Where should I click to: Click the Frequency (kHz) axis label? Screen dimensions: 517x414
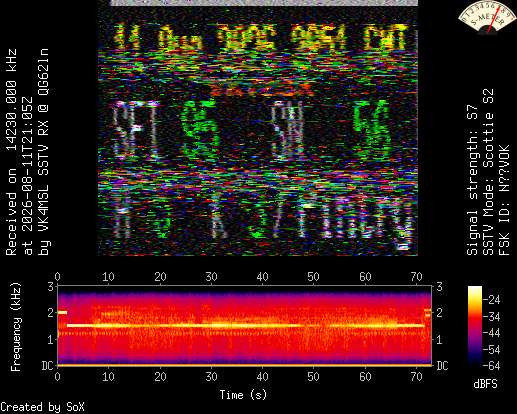pos(16,327)
